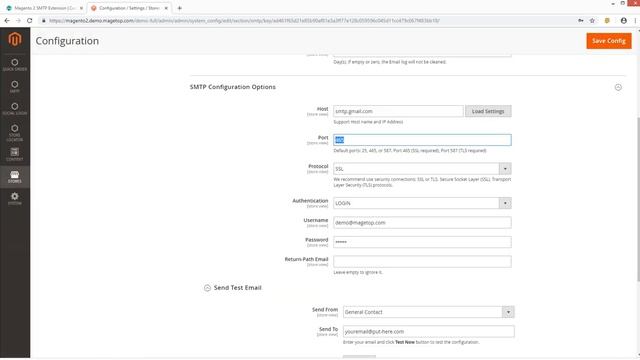Click 'Leave empty to ignore it.' hint

tap(358, 272)
